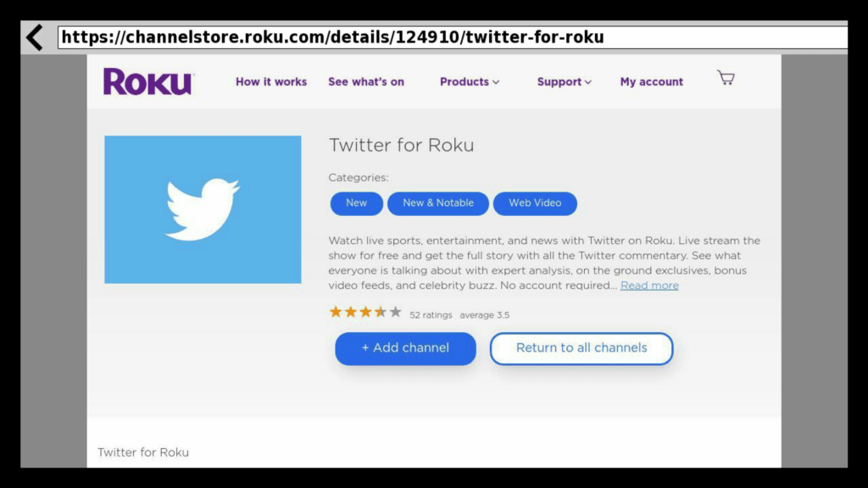Click the Roku logo

click(148, 81)
